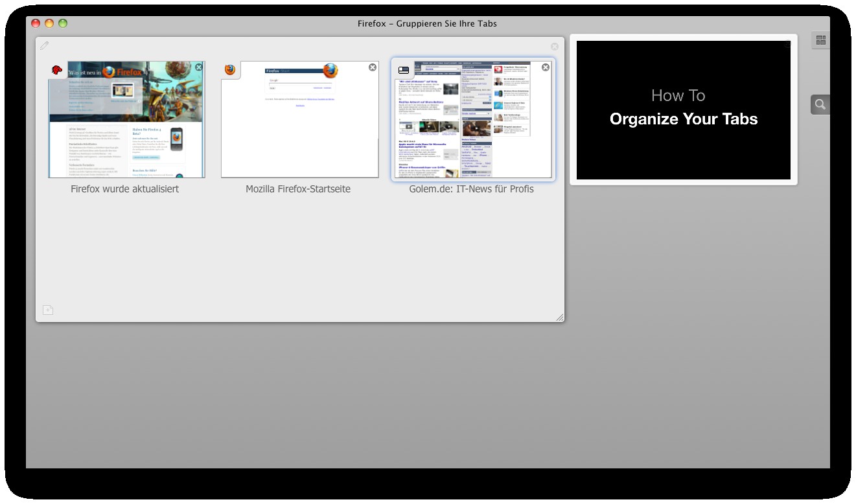Screen dimensions: 856x504
Task: Exit tab groups view via grid icon
Action: pyautogui.click(x=820, y=41)
